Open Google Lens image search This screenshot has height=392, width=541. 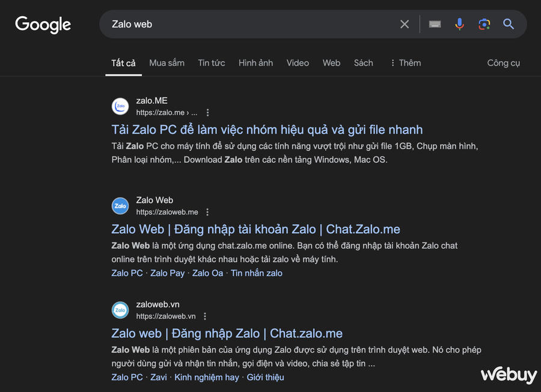click(484, 24)
